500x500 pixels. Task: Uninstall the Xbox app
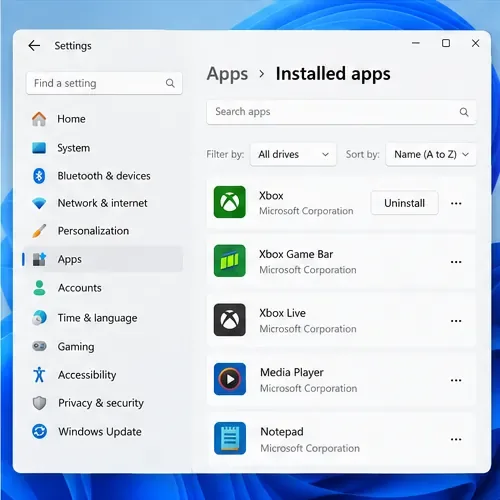pos(404,203)
